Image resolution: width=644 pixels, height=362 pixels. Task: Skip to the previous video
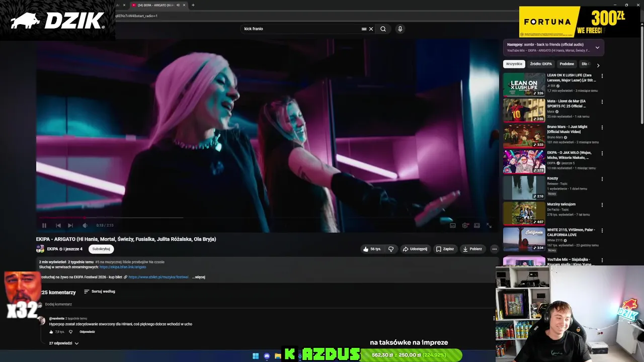pos(58,226)
